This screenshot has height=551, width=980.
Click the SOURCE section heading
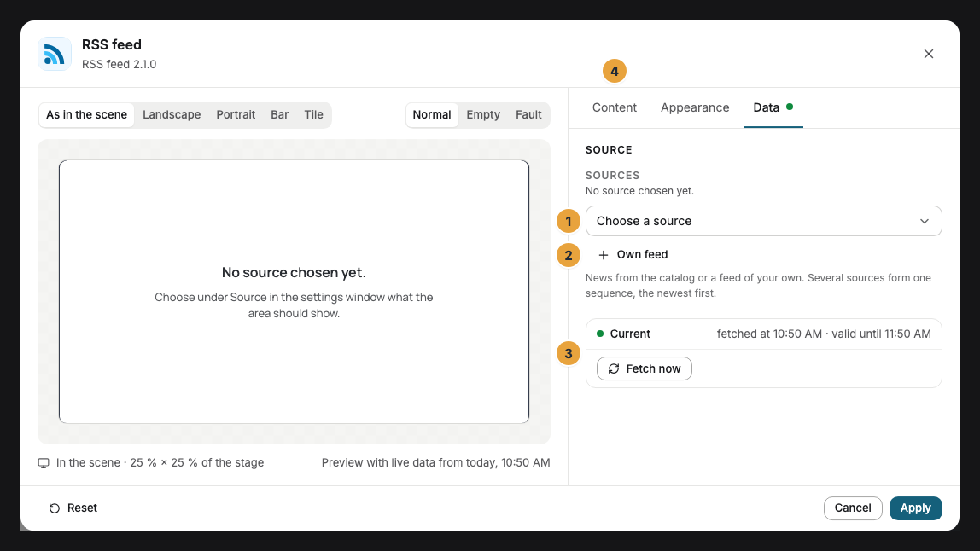[609, 150]
